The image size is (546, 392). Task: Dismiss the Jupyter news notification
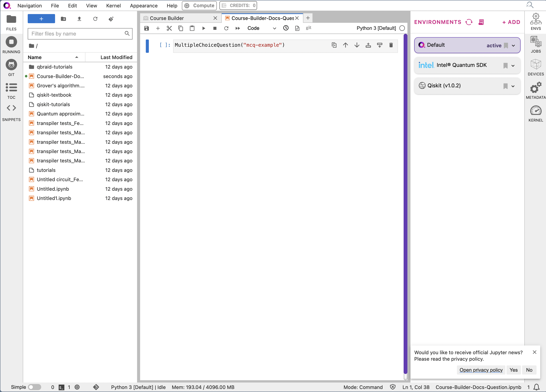[534, 352]
